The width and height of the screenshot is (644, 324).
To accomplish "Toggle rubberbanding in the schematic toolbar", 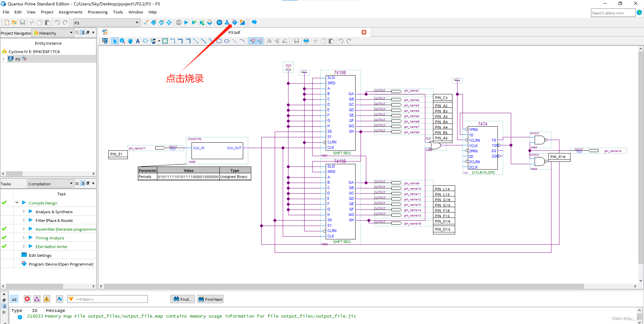I will coord(253,41).
